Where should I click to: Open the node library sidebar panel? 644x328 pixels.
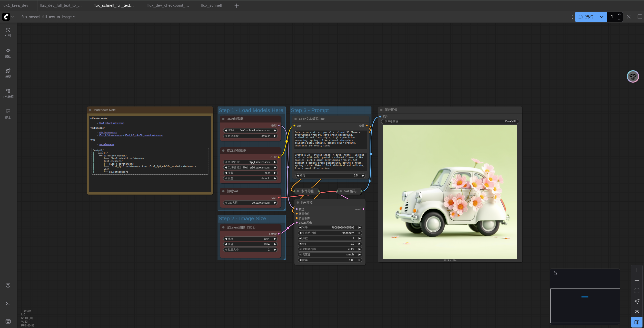8,53
